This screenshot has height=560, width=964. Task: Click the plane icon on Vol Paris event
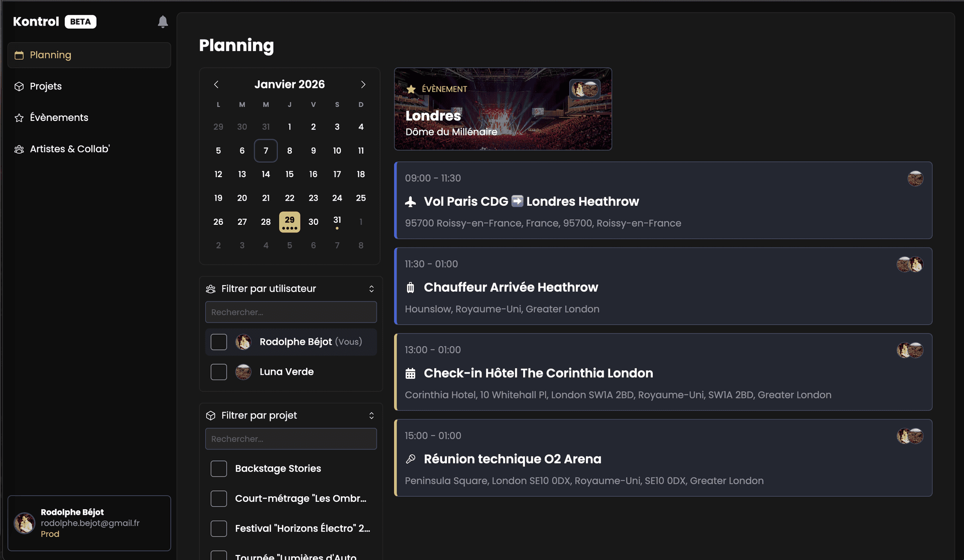click(411, 202)
